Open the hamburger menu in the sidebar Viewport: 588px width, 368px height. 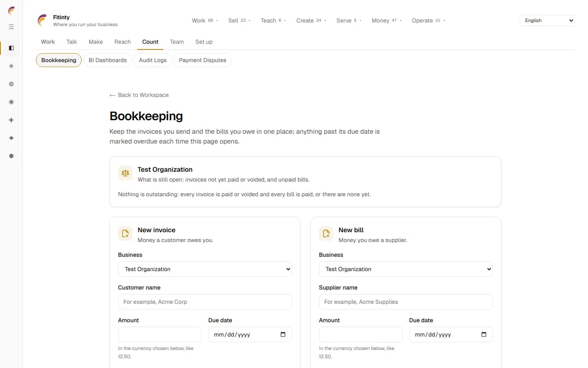click(x=11, y=27)
